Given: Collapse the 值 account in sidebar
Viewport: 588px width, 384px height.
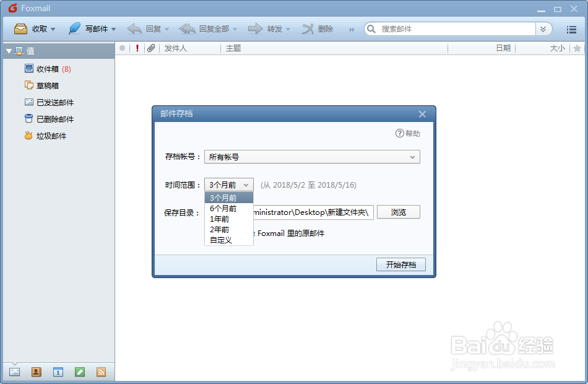Looking at the screenshot, I should point(7,51).
